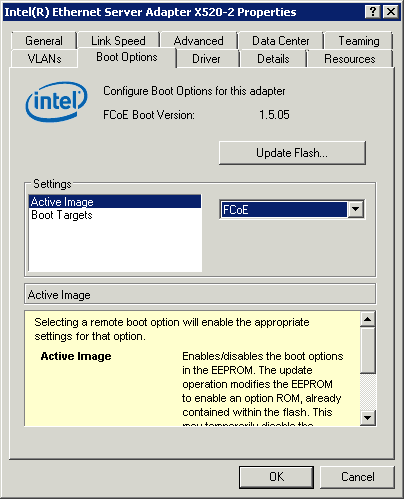Viewport: 404px width, 499px height.
Task: Show the Resources tab
Action: 350,59
